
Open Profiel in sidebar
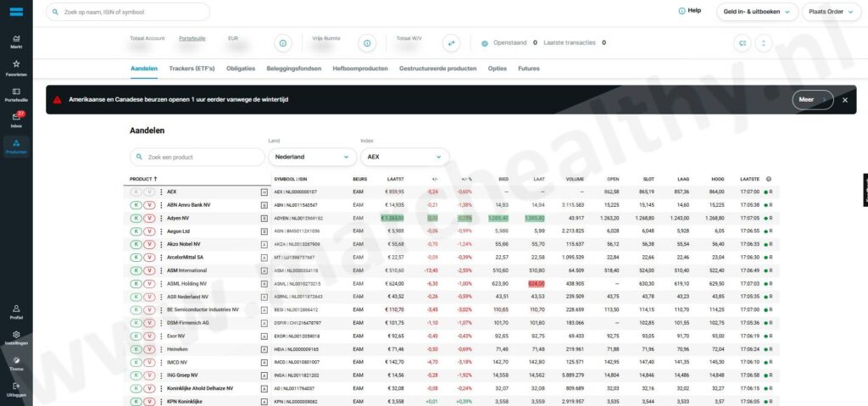click(x=16, y=312)
